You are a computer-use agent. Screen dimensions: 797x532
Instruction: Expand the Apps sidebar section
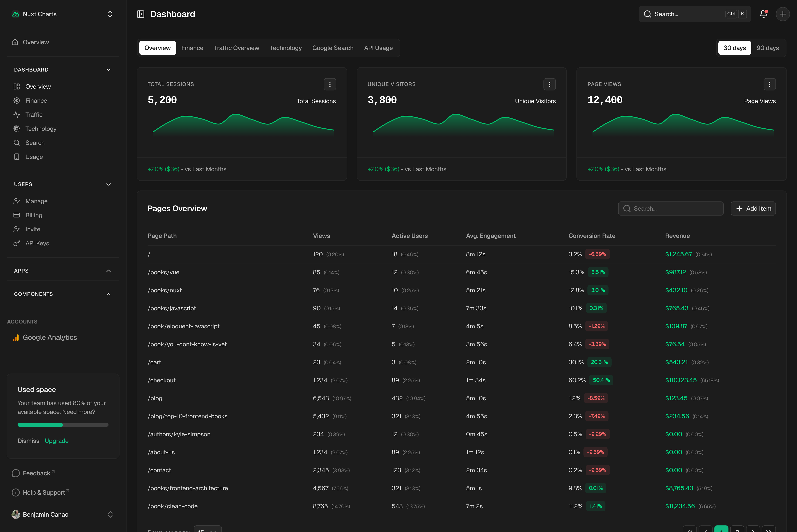pyautogui.click(x=108, y=271)
